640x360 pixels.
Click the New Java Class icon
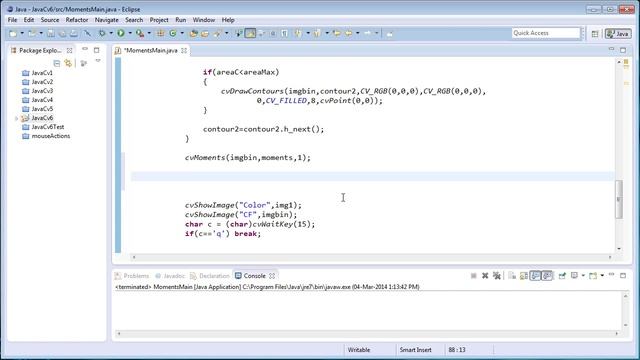(x=173, y=33)
